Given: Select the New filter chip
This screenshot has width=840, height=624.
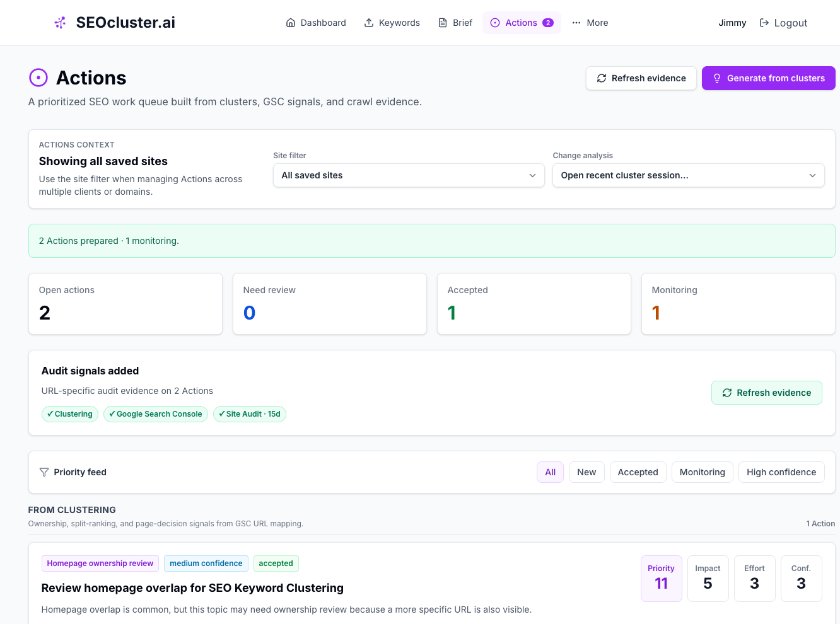Looking at the screenshot, I should [x=586, y=472].
